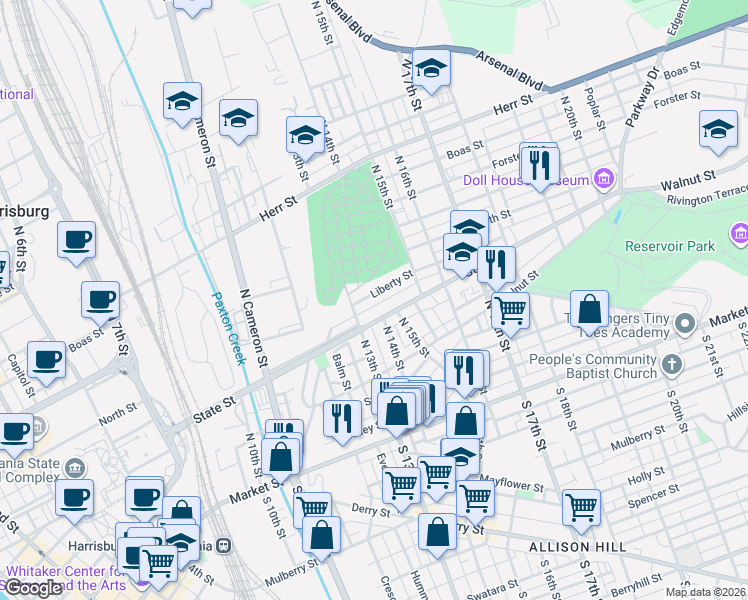Click the Holly St label

pyautogui.click(x=646, y=476)
